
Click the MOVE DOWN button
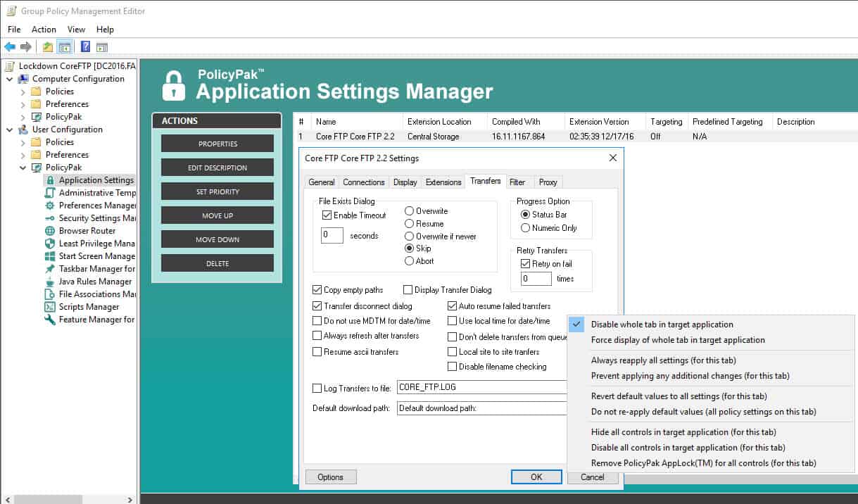217,239
